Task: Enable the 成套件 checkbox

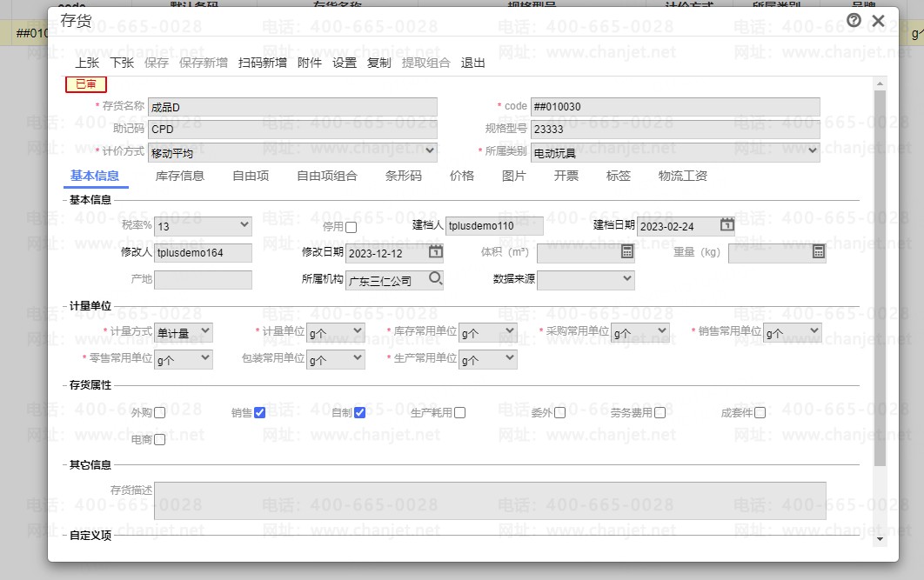Action: point(760,413)
